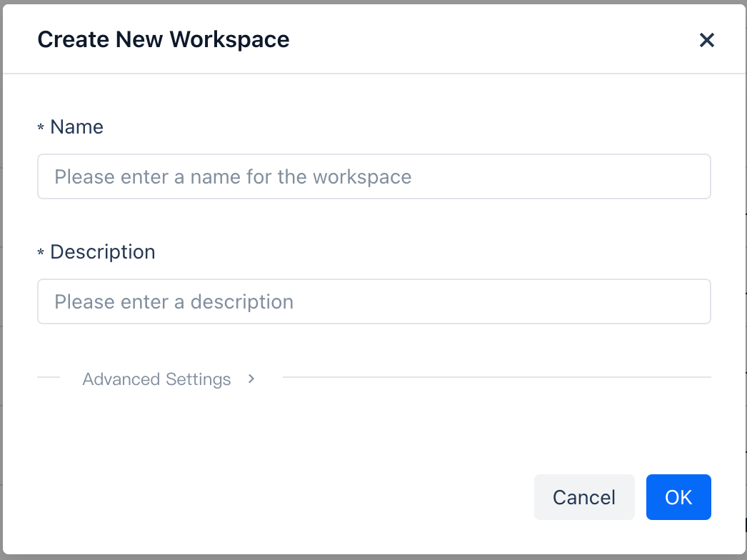The width and height of the screenshot is (747, 560).
Task: Focus the Description input field
Action: pyautogui.click(x=500, y=301)
